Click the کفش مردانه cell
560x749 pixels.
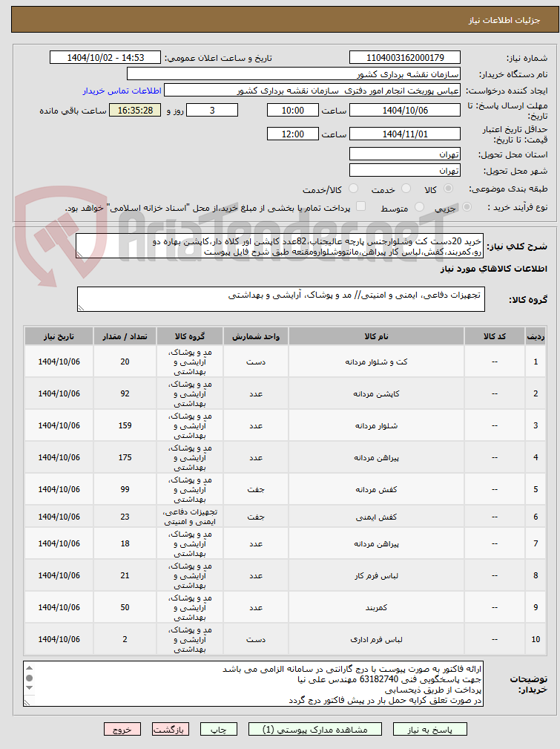click(x=376, y=489)
